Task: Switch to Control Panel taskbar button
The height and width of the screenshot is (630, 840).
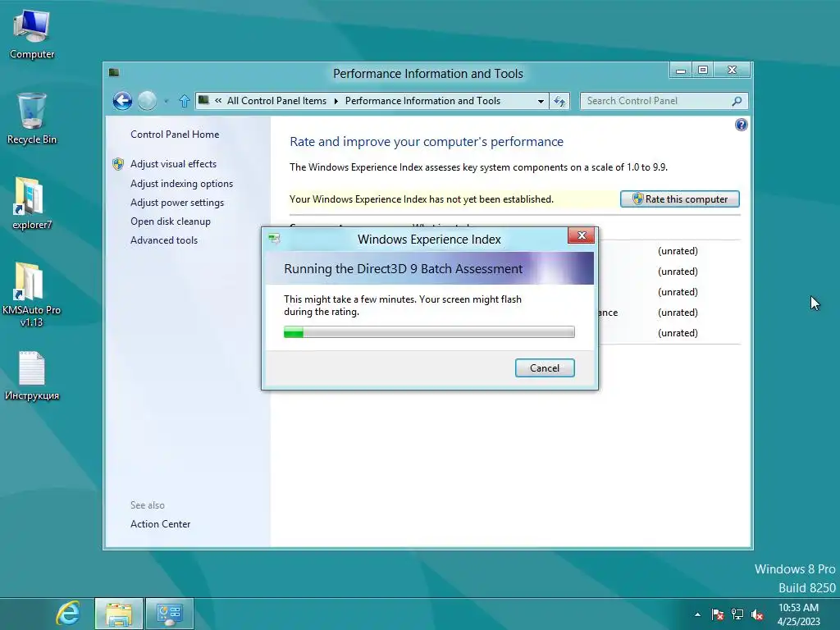Action: [x=169, y=614]
